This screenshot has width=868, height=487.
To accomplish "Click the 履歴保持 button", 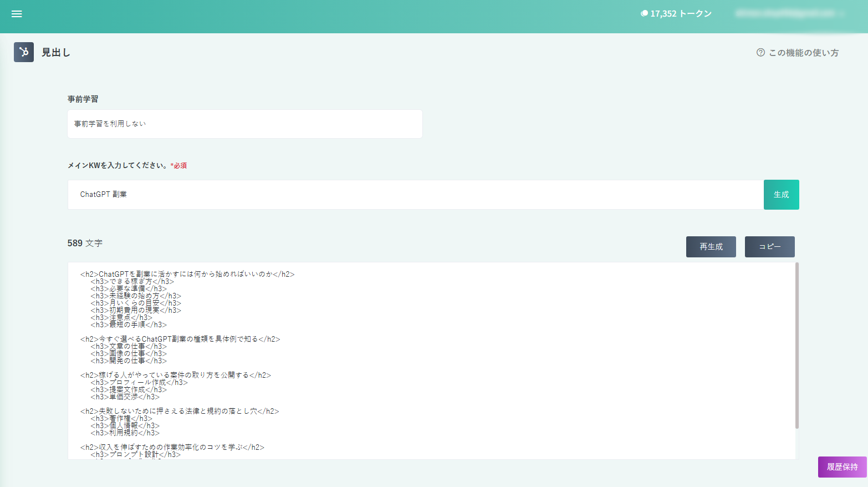I will pyautogui.click(x=843, y=467).
